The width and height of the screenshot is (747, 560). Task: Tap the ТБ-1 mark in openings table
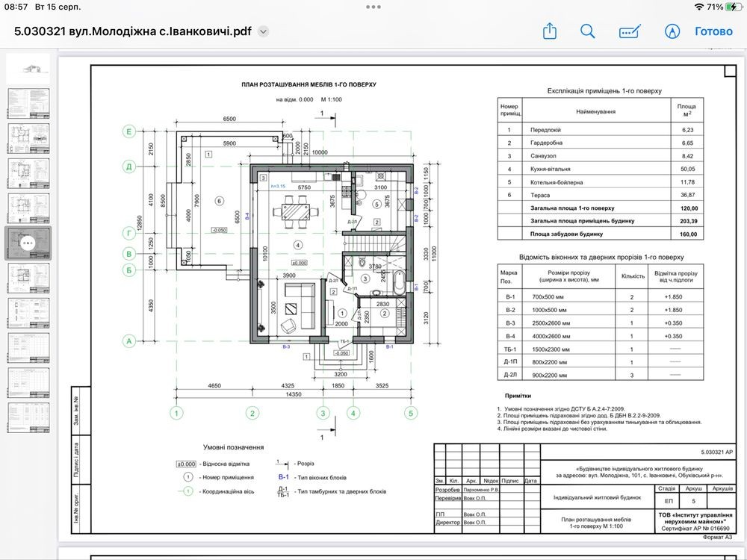[509, 349]
